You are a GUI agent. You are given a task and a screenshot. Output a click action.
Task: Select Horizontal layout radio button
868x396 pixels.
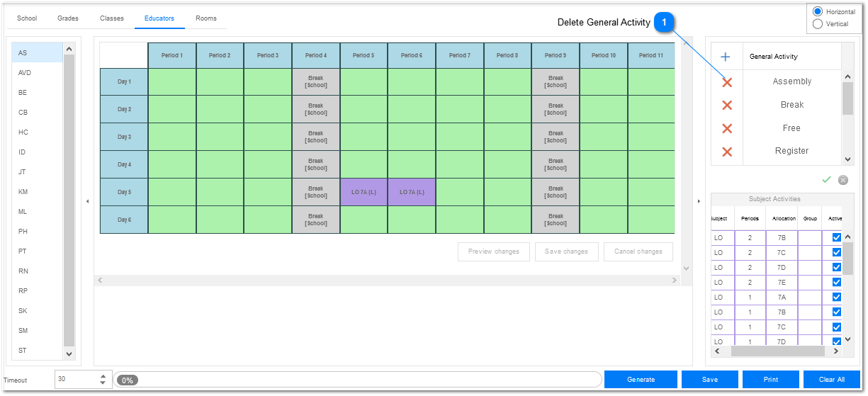818,12
